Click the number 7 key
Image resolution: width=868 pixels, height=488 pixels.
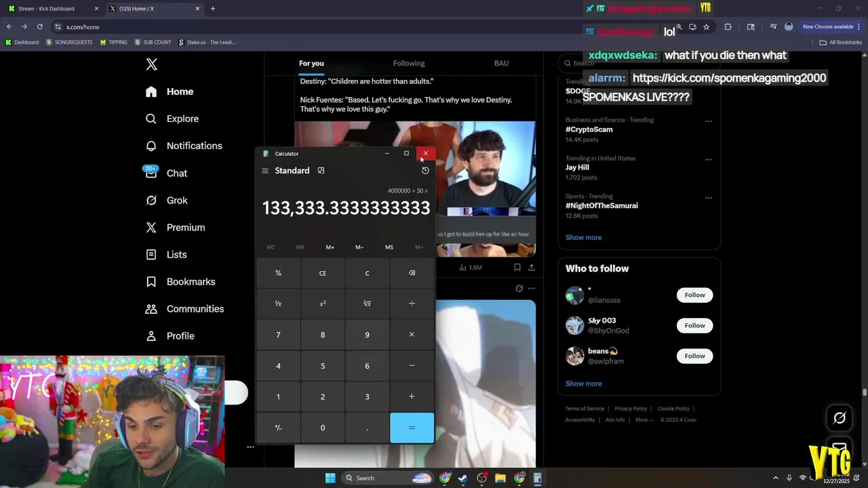pyautogui.click(x=278, y=335)
